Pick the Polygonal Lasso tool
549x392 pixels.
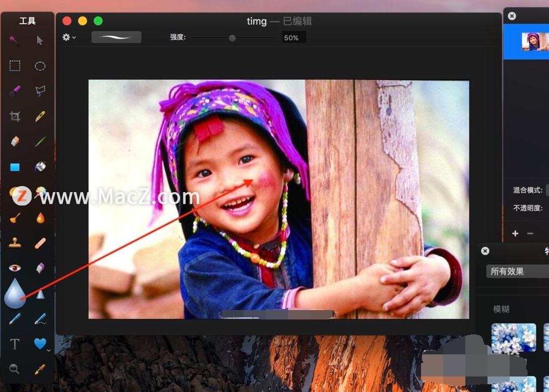click(40, 91)
